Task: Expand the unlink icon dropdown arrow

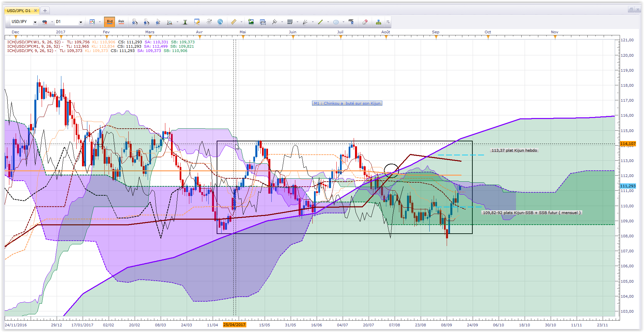Action: click(52, 22)
